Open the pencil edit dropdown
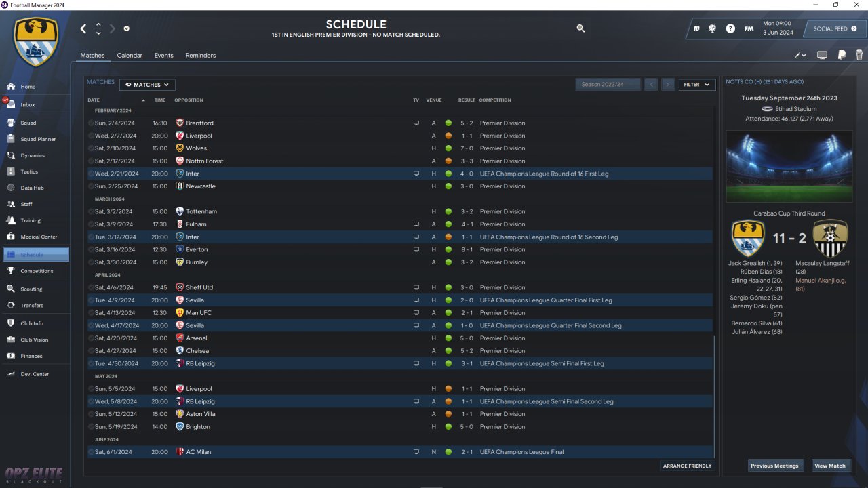This screenshot has height=488, width=868. click(x=800, y=55)
